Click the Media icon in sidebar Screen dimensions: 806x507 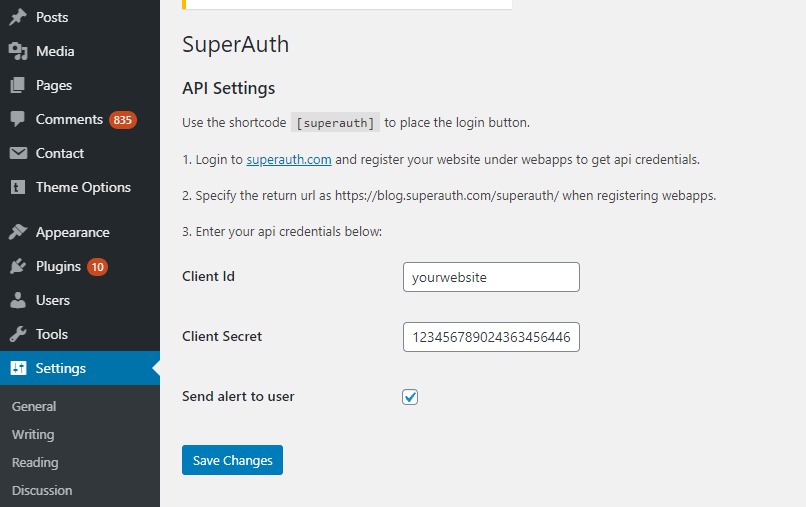[18, 51]
